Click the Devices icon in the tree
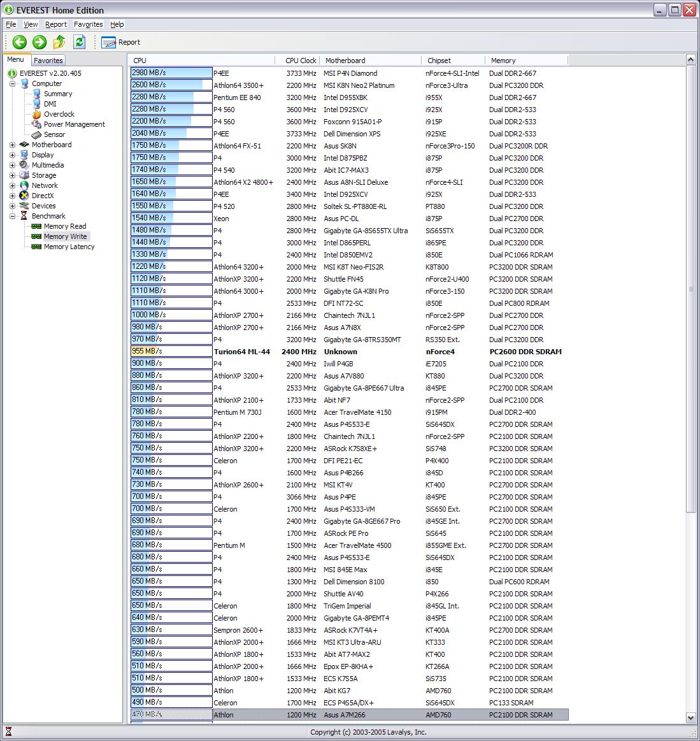The image size is (700, 741). (24, 206)
